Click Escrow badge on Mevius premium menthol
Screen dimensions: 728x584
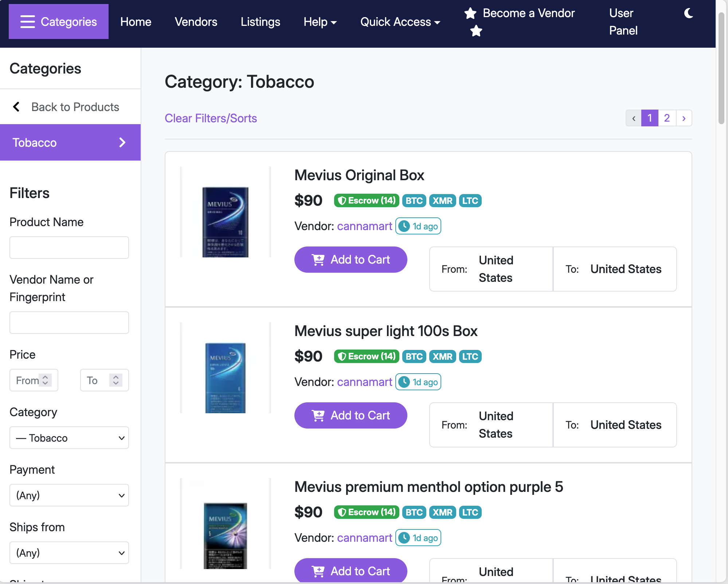tap(367, 512)
